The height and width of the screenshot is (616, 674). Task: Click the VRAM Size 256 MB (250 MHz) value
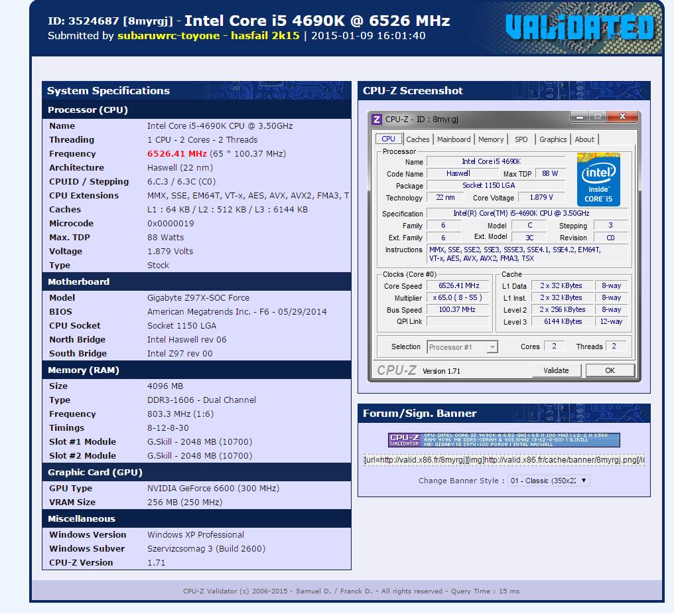pyautogui.click(x=185, y=502)
